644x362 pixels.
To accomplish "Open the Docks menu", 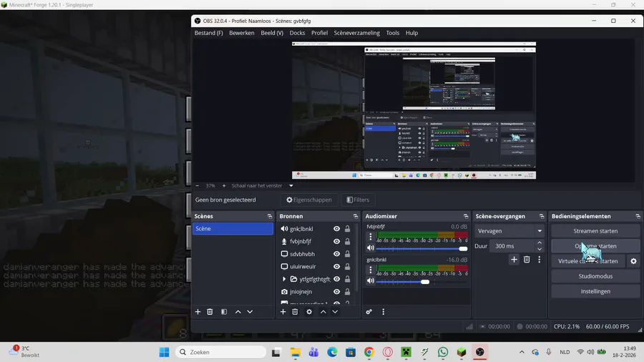I will click(298, 33).
